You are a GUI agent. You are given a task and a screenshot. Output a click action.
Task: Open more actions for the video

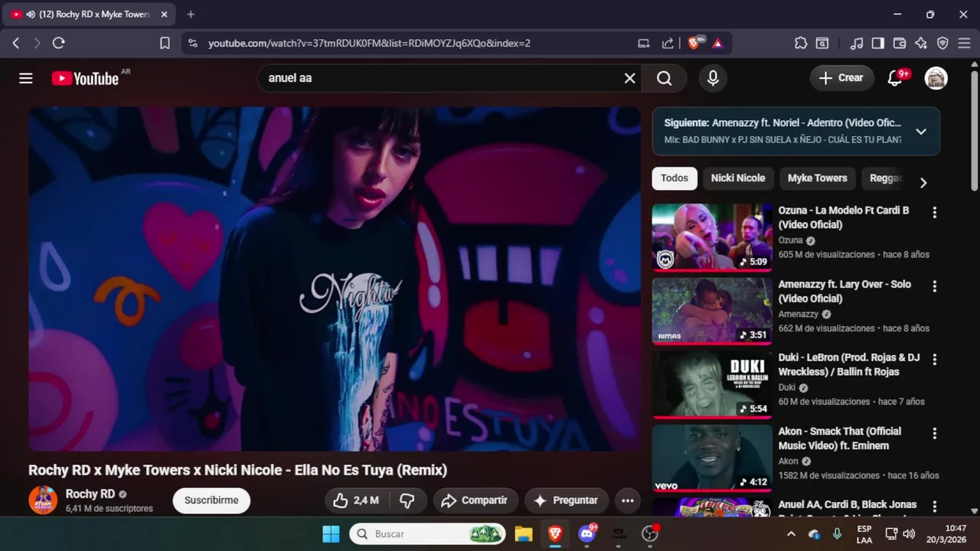coord(627,500)
